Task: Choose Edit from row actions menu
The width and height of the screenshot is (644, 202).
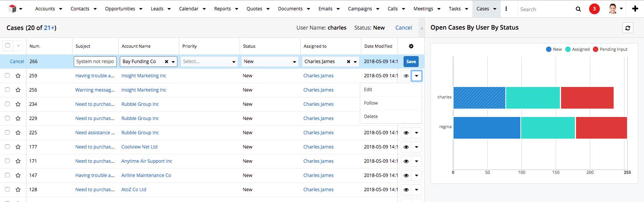Action: pyautogui.click(x=391, y=90)
